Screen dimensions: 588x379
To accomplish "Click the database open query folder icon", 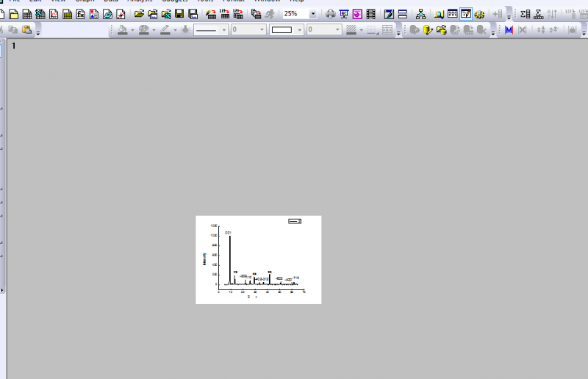I will (x=442, y=29).
